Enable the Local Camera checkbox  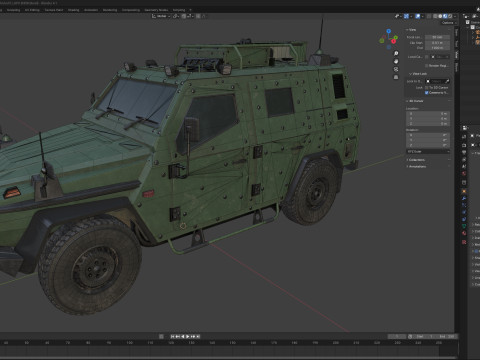click(427, 57)
